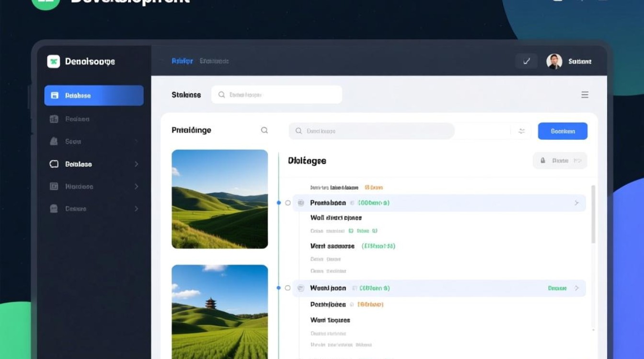Select the radio circle beside Prentabocn row
The image size is (644, 359).
tap(288, 203)
